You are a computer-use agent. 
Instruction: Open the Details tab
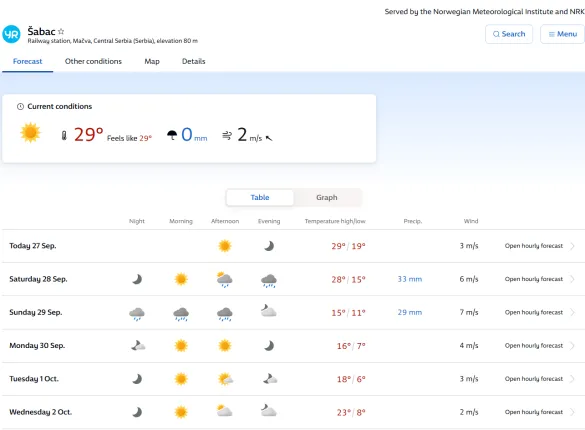pos(194,61)
